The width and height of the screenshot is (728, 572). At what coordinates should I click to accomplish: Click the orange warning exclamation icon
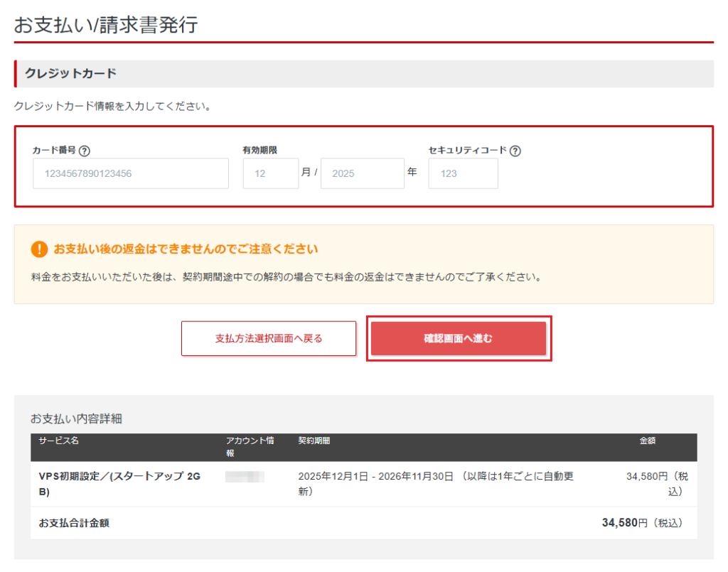point(38,249)
